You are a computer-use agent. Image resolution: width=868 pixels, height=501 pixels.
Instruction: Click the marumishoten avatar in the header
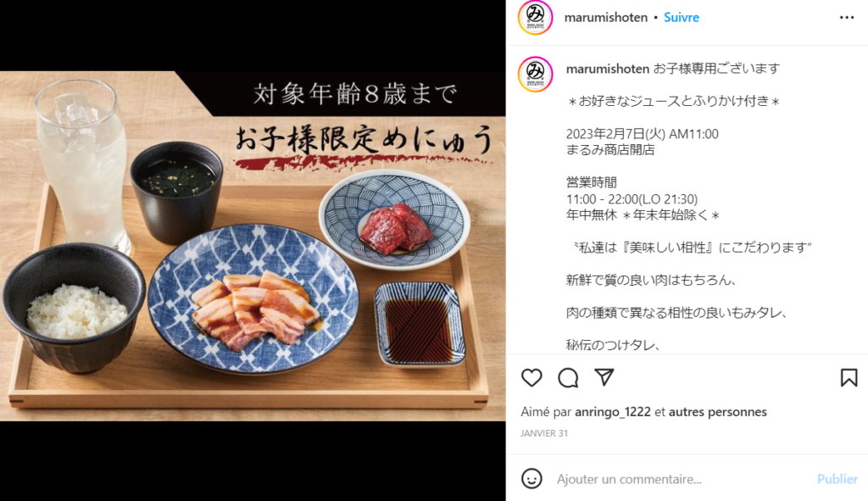(536, 17)
